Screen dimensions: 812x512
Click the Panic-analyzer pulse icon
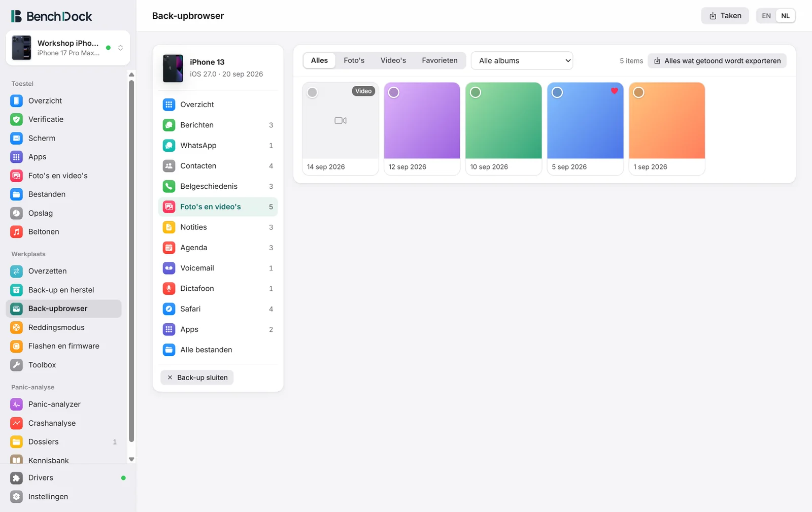tap(17, 404)
